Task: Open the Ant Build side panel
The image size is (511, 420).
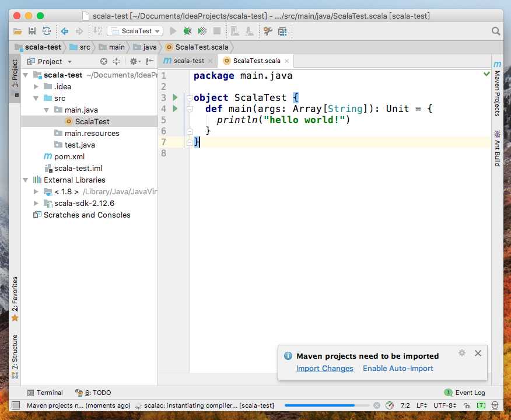Action: tap(497, 148)
